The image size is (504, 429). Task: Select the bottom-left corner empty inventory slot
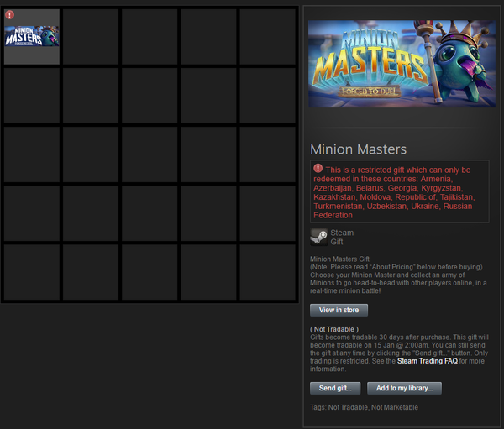[x=32, y=272]
